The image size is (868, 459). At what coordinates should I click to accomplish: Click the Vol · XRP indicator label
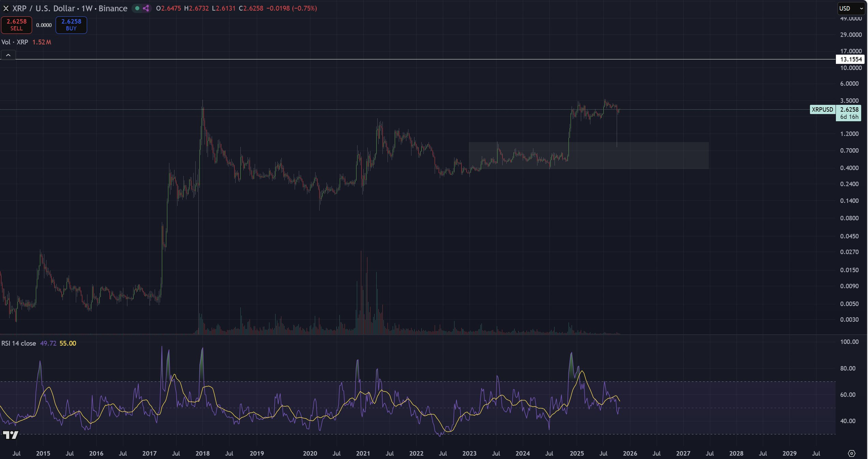pyautogui.click(x=15, y=42)
